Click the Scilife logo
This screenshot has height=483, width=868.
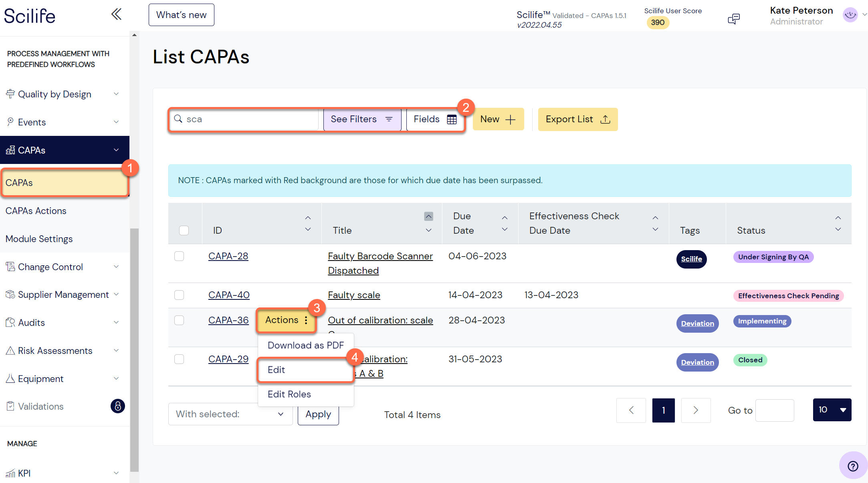29,15
